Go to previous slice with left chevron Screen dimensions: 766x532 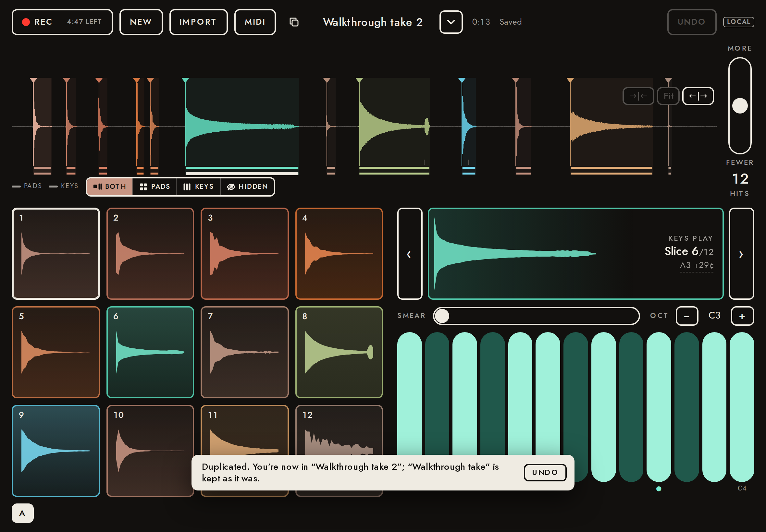click(410, 254)
